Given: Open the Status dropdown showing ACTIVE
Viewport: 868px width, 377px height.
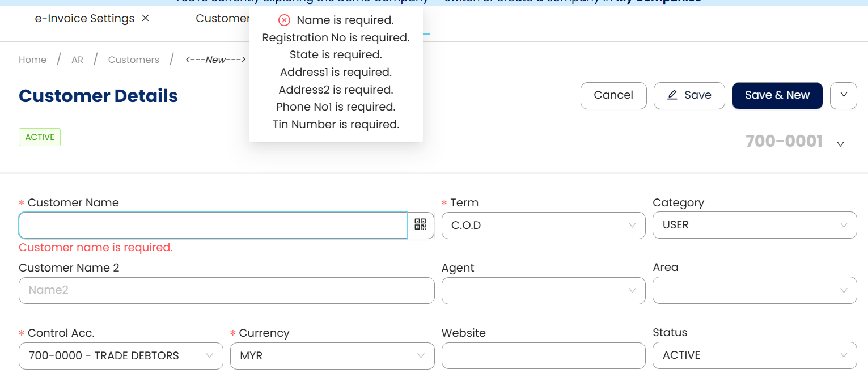Looking at the screenshot, I should tap(754, 355).
